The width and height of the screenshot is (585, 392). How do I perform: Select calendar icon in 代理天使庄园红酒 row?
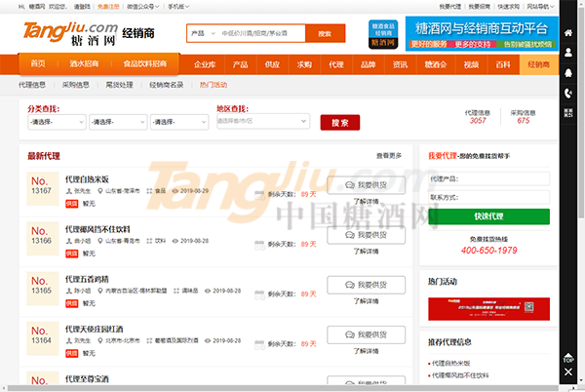(259, 344)
